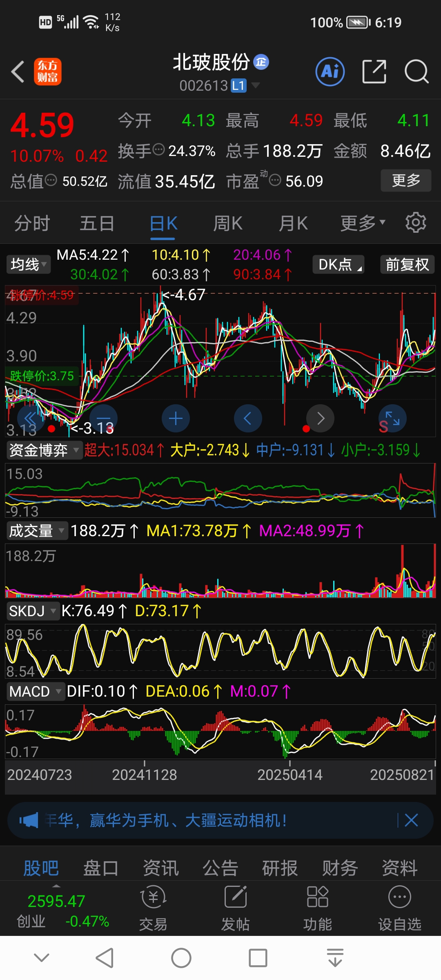The width and height of the screenshot is (441, 980).
Task: Open the 功能 functions icon
Action: pos(317,909)
